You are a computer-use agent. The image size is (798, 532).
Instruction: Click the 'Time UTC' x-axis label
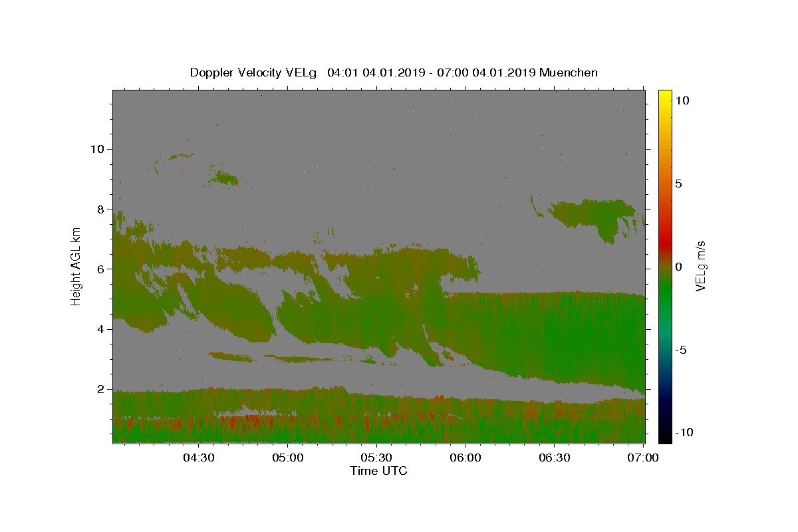click(378, 471)
